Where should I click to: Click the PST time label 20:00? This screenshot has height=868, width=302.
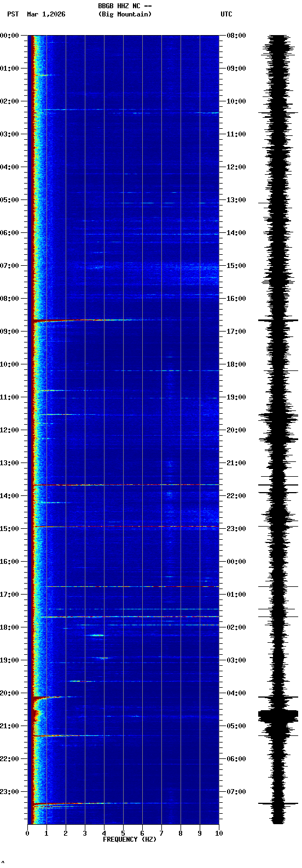pyautogui.click(x=9, y=693)
